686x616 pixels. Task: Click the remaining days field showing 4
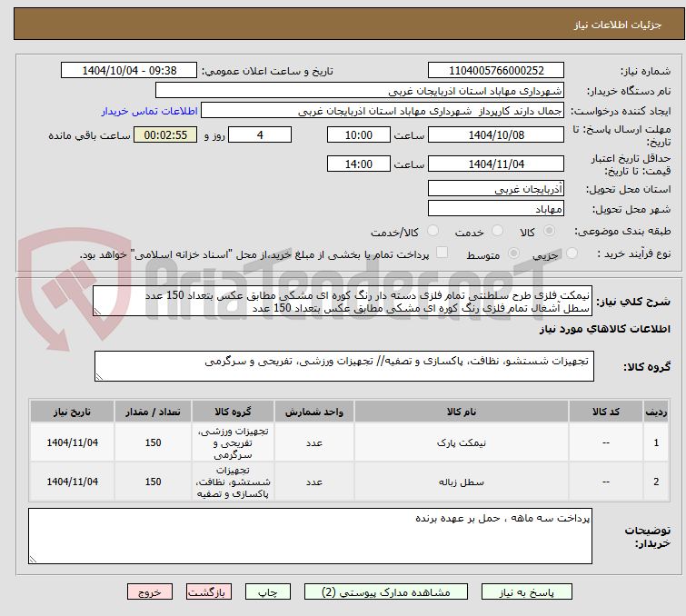pyautogui.click(x=260, y=134)
